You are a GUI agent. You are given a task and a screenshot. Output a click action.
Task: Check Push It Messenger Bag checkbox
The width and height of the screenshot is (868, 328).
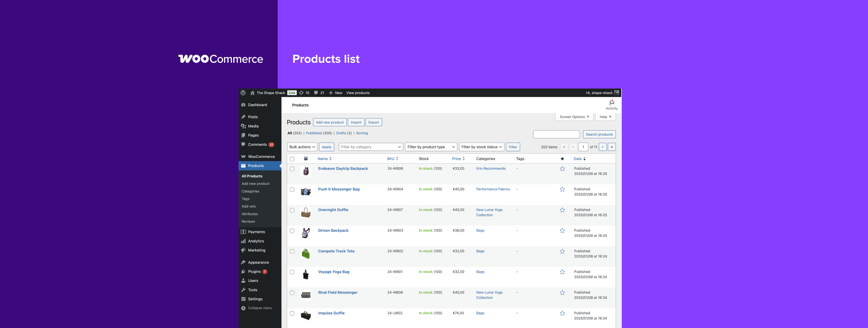pyautogui.click(x=292, y=190)
